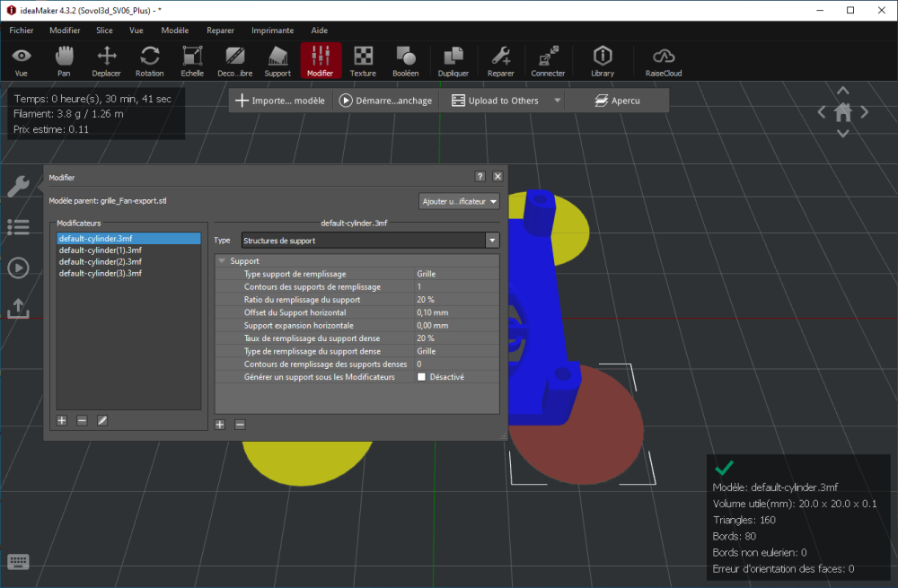Click Démarre...anchage button
The height and width of the screenshot is (588, 898).
pos(385,101)
